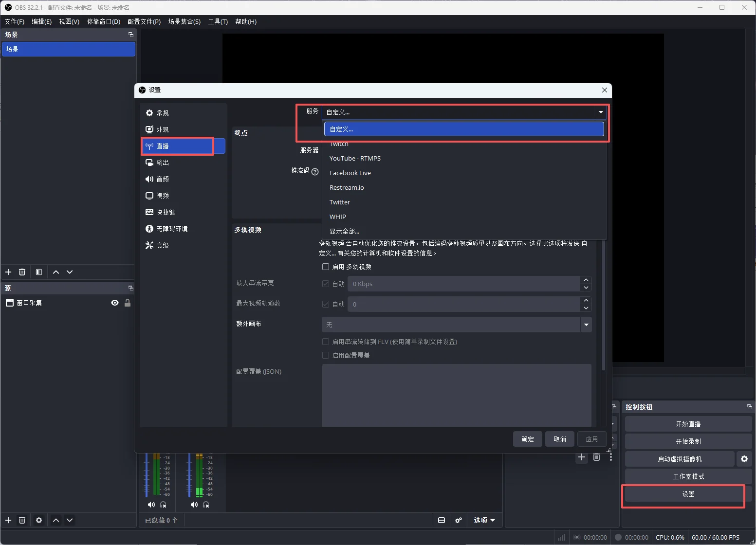This screenshot has height=545, width=756.
Task: Open the 推流码 help icon
Action: click(x=315, y=171)
